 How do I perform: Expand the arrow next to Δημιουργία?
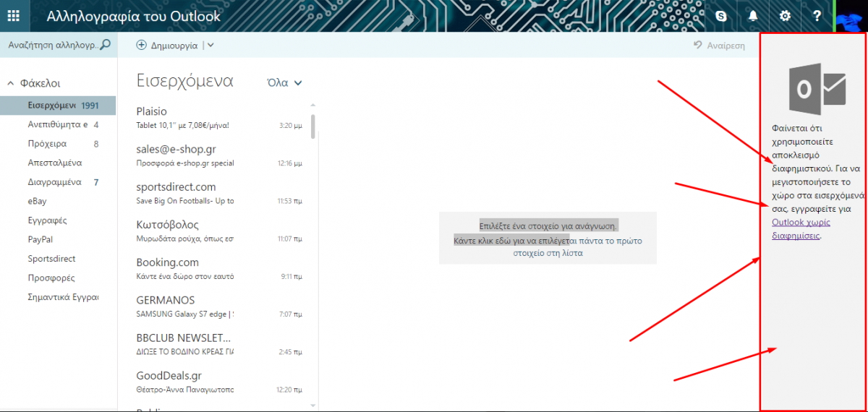tap(210, 45)
